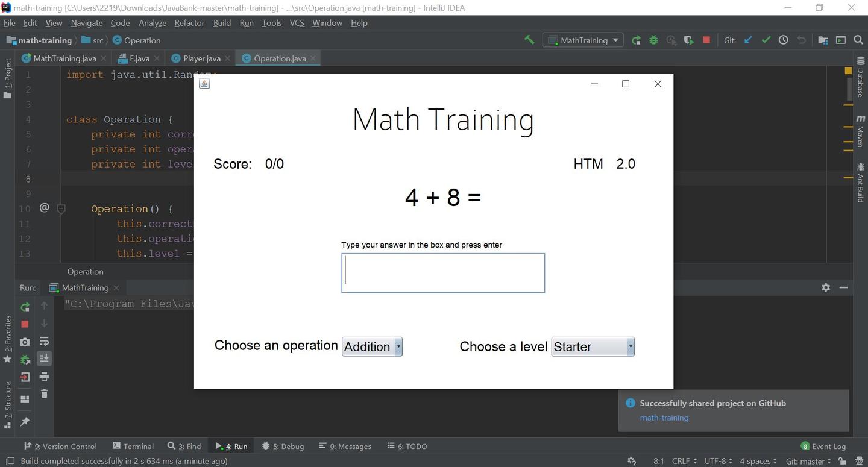Show Git history clock icon
Screen dimensions: 868x467
(x=783, y=40)
